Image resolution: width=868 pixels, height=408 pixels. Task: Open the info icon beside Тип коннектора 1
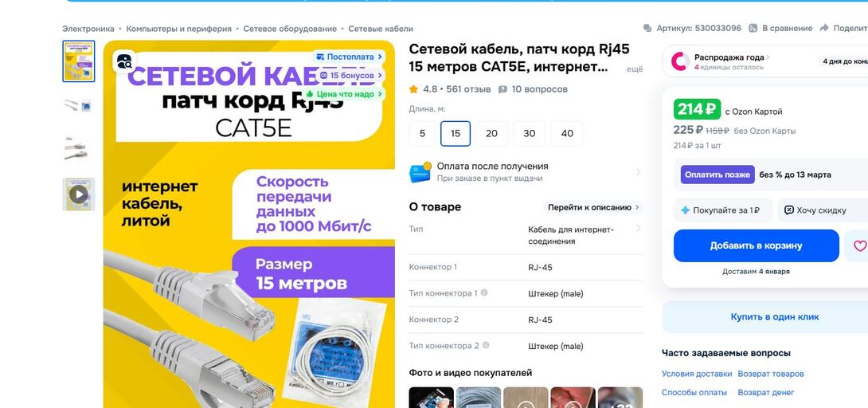click(484, 292)
